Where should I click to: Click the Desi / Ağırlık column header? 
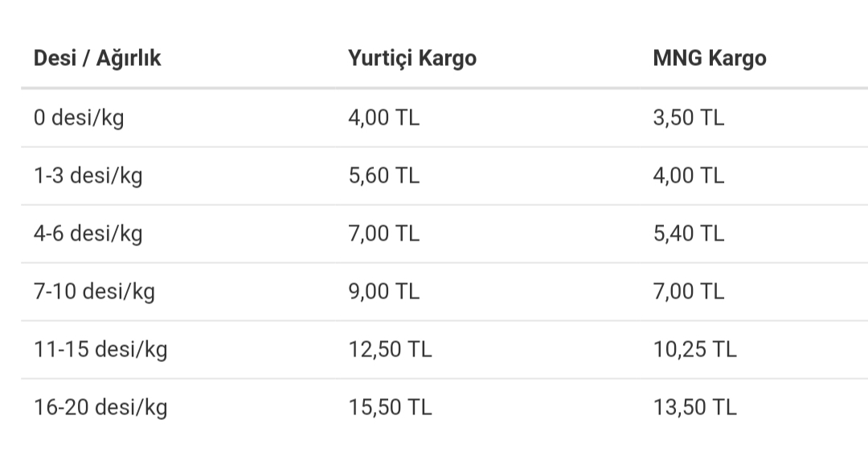[x=97, y=58]
